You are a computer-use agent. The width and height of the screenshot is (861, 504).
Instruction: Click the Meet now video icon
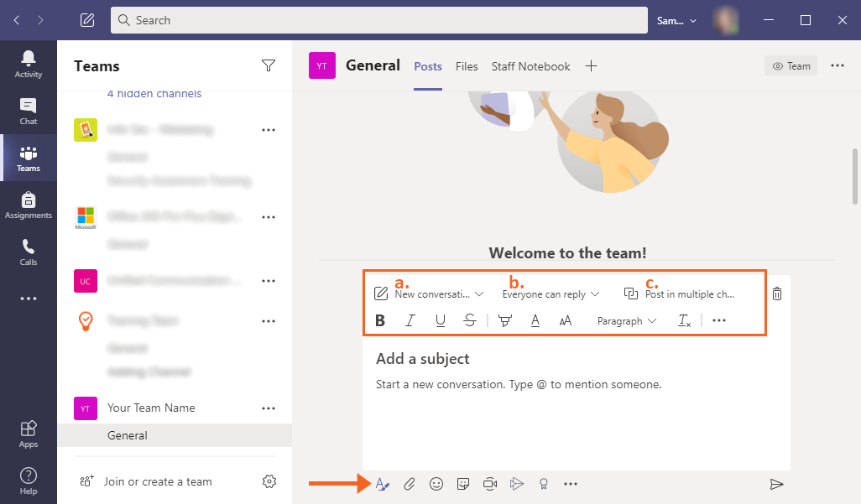[490, 484]
